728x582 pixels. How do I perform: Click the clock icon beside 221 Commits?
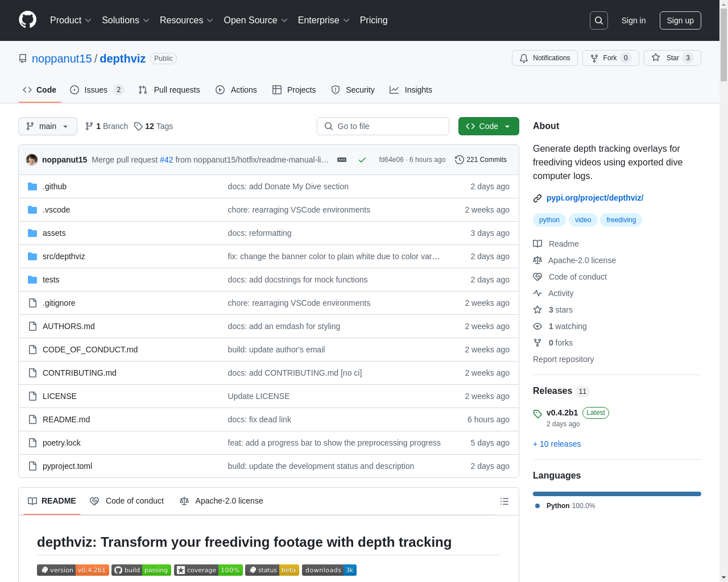(460, 160)
